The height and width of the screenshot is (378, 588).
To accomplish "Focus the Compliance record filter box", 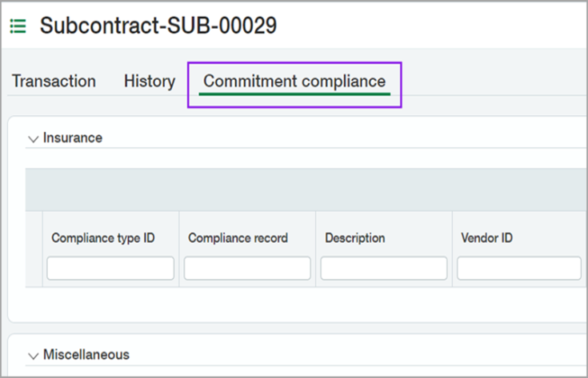I will pyautogui.click(x=247, y=269).
